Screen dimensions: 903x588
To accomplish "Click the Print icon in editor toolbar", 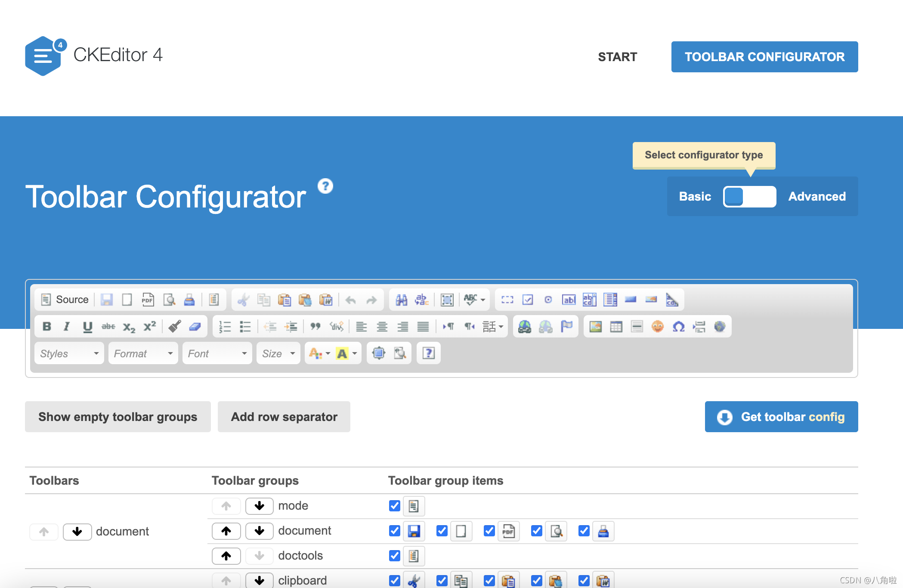I will point(189,300).
